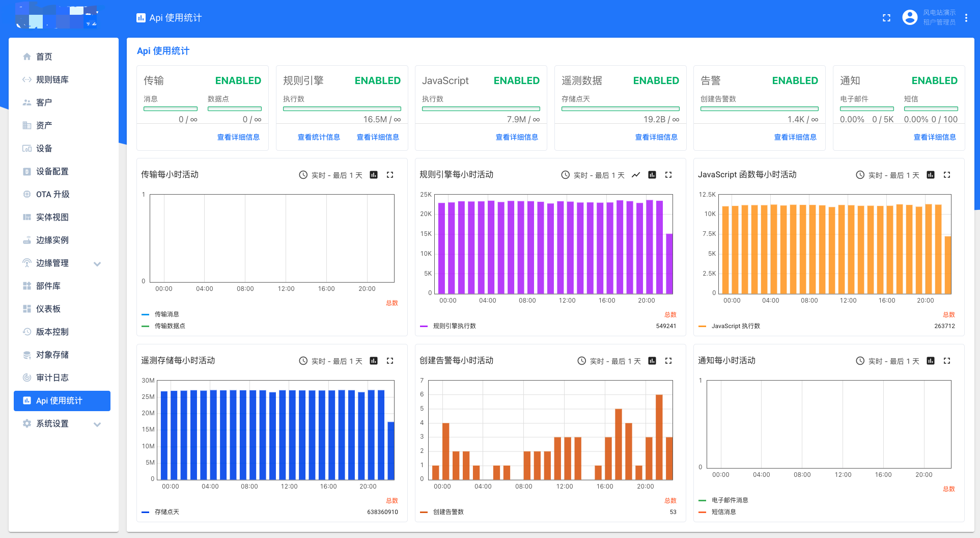Open the 设备 devices page
Viewport: 980px width, 538px height.
point(62,148)
